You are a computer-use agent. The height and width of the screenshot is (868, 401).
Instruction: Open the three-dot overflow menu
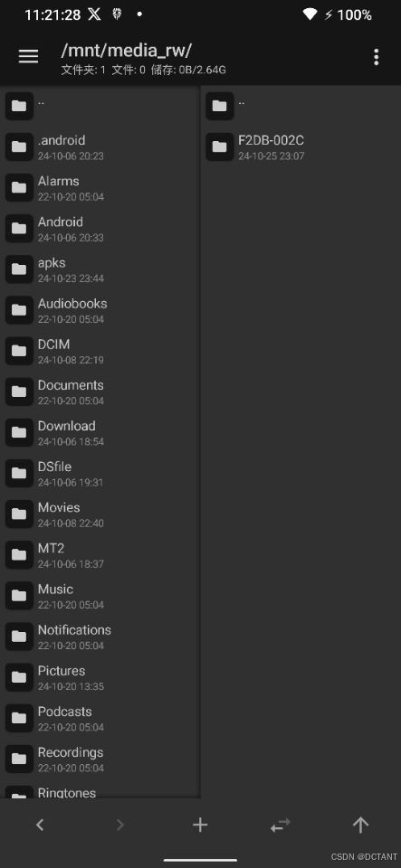click(376, 56)
